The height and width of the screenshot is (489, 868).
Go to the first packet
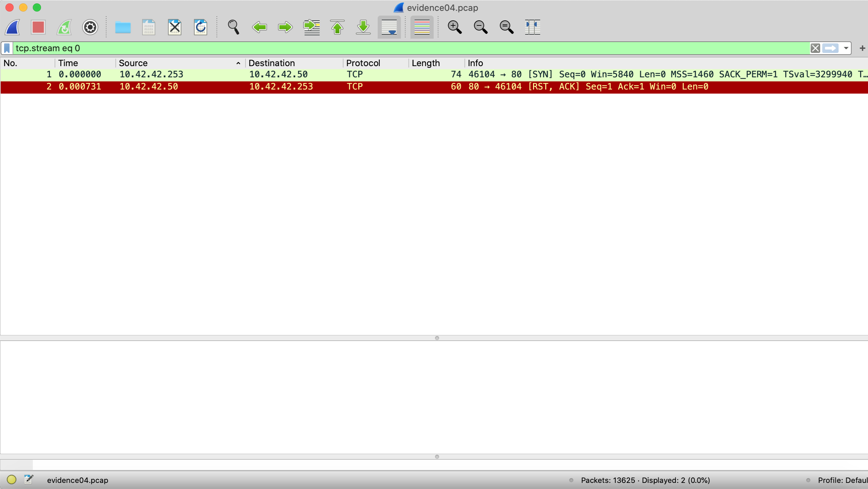[x=337, y=27]
